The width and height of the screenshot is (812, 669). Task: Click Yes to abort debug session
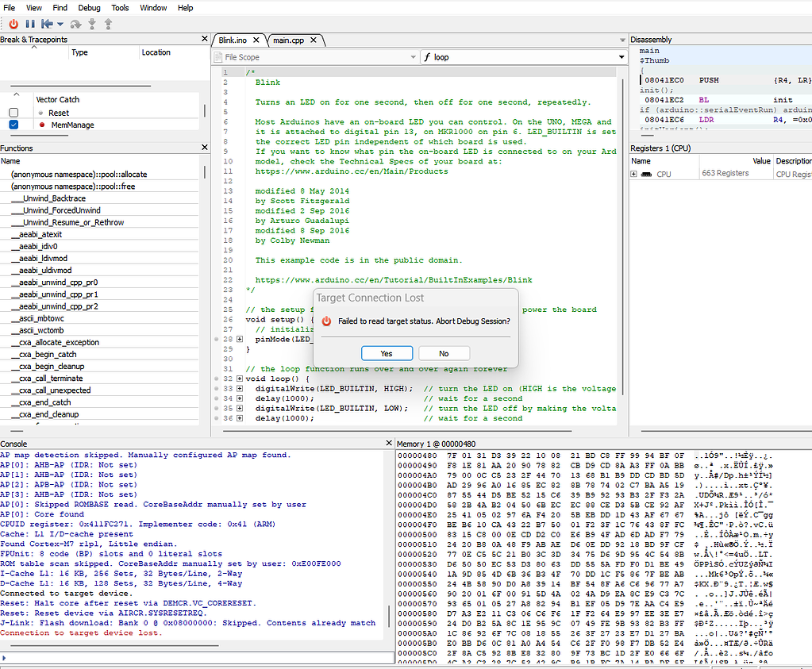pyautogui.click(x=386, y=353)
